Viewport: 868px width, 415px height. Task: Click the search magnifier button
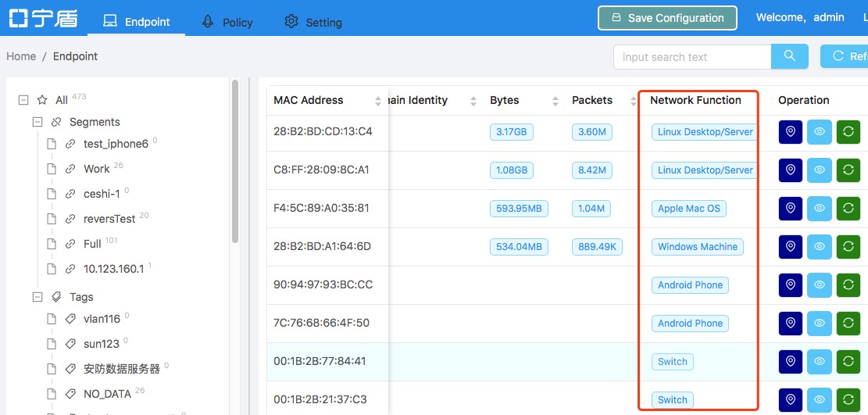point(790,56)
